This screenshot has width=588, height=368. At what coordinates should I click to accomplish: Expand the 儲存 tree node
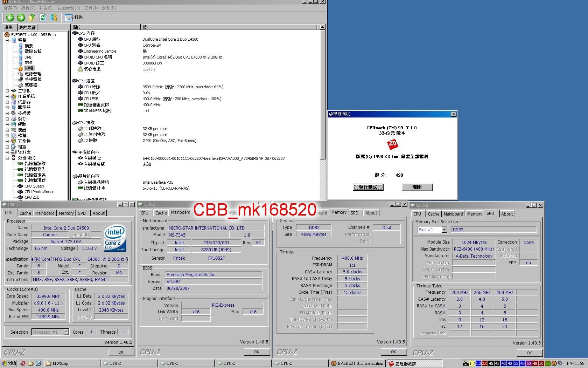[x=7, y=119]
